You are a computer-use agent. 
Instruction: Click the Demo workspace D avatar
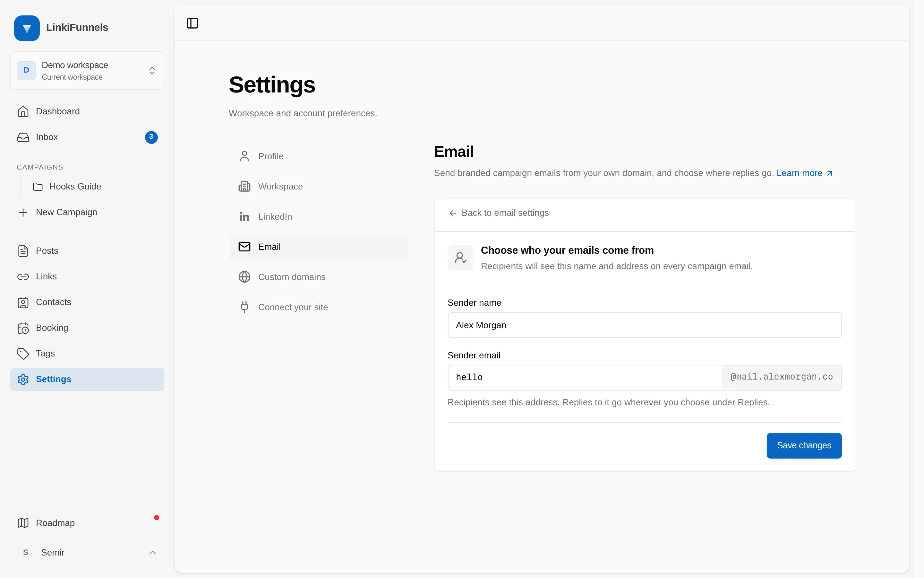26,70
